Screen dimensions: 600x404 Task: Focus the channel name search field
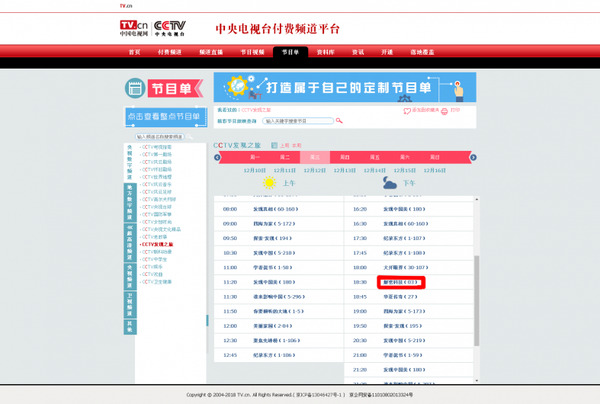pos(160,137)
